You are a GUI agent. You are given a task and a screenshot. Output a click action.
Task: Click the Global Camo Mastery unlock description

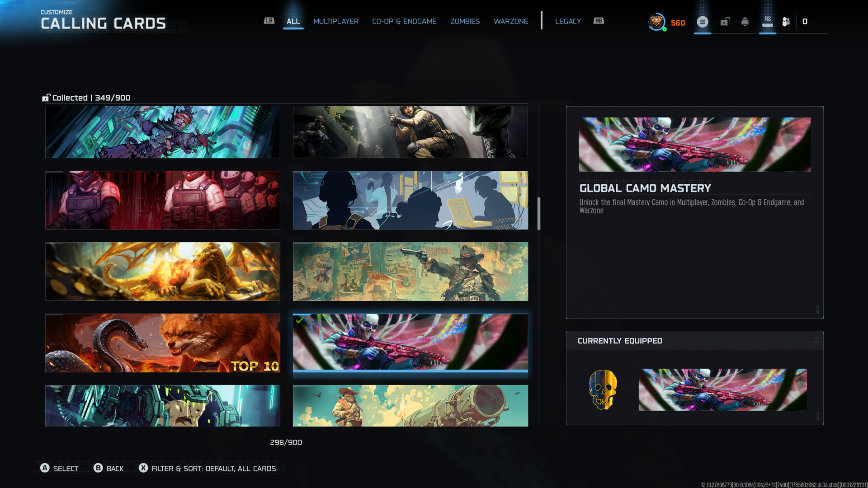point(692,206)
